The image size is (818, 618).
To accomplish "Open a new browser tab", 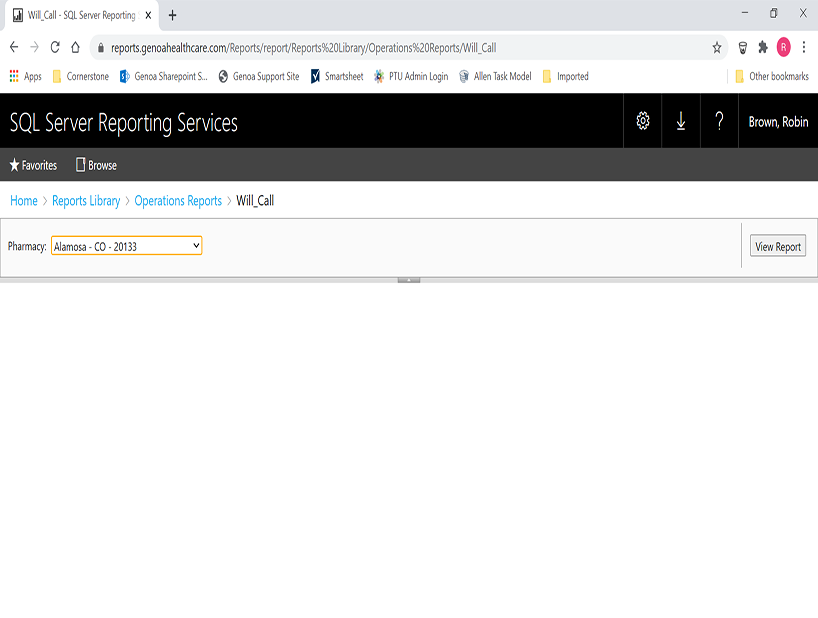I will point(172,15).
